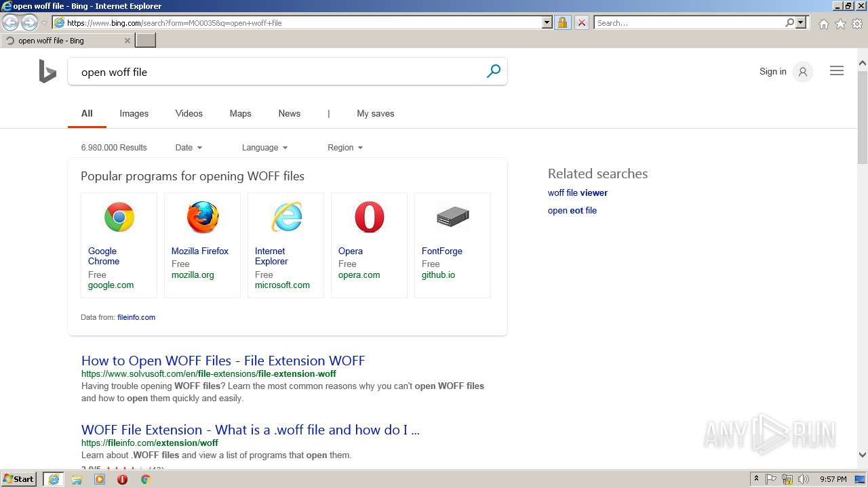
Task: Open Windows Explorer folder on taskbar
Action: click(77, 479)
